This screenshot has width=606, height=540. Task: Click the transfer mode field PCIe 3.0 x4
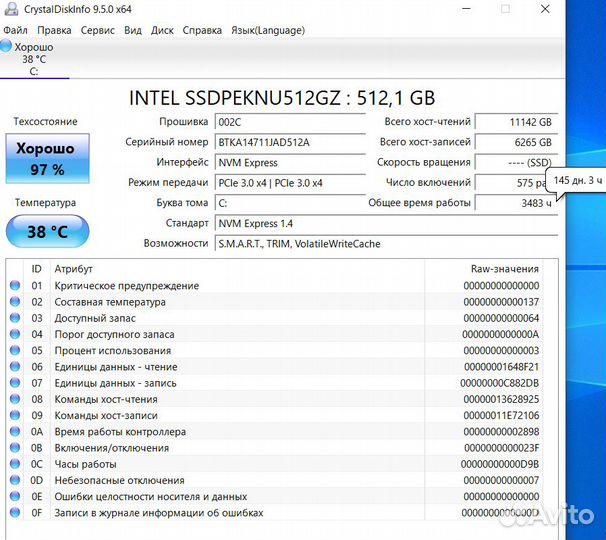290,183
